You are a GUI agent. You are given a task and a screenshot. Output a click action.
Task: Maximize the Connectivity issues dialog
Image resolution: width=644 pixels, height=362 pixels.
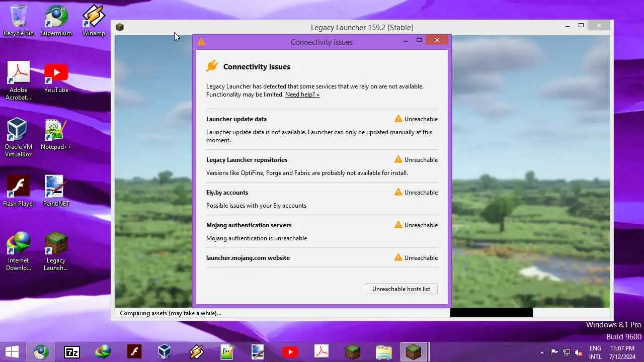coord(419,40)
